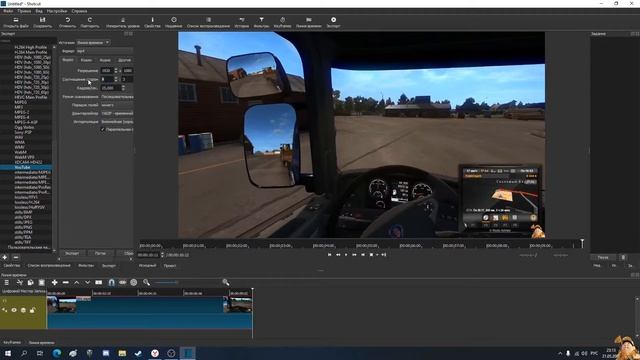Image resolution: width=640 pixels, height=360 pixels.
Task: Toggle track V1 compositing icon
Action: click(x=23, y=311)
